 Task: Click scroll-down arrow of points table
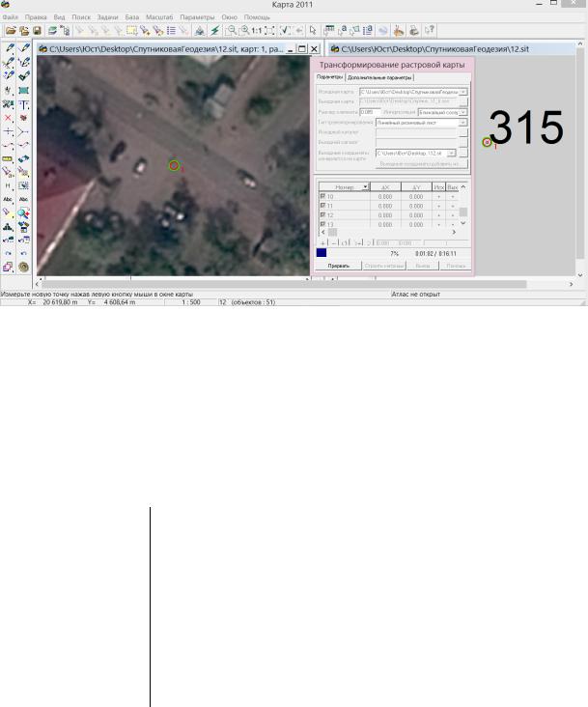tap(462, 223)
